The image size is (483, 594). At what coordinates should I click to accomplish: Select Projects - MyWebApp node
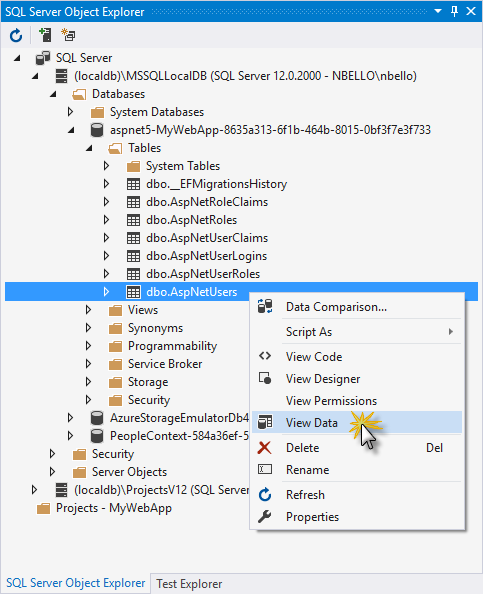click(x=114, y=508)
